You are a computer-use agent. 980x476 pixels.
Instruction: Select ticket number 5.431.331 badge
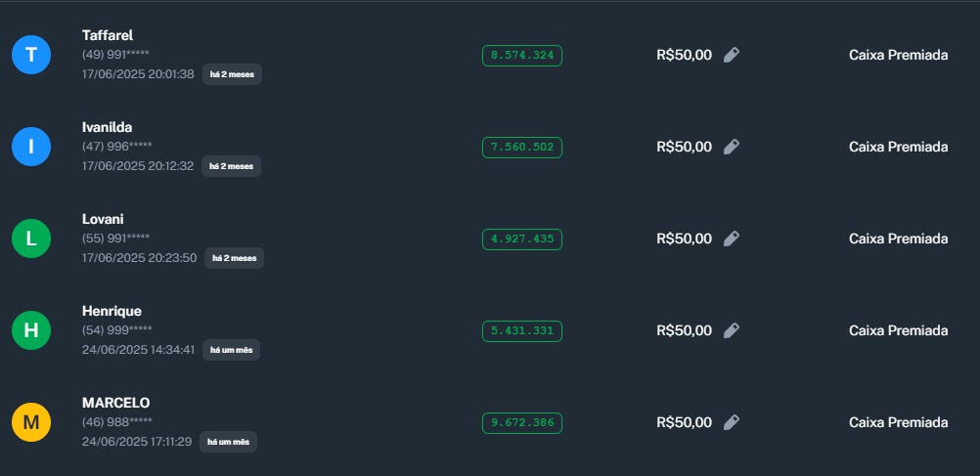coord(522,331)
